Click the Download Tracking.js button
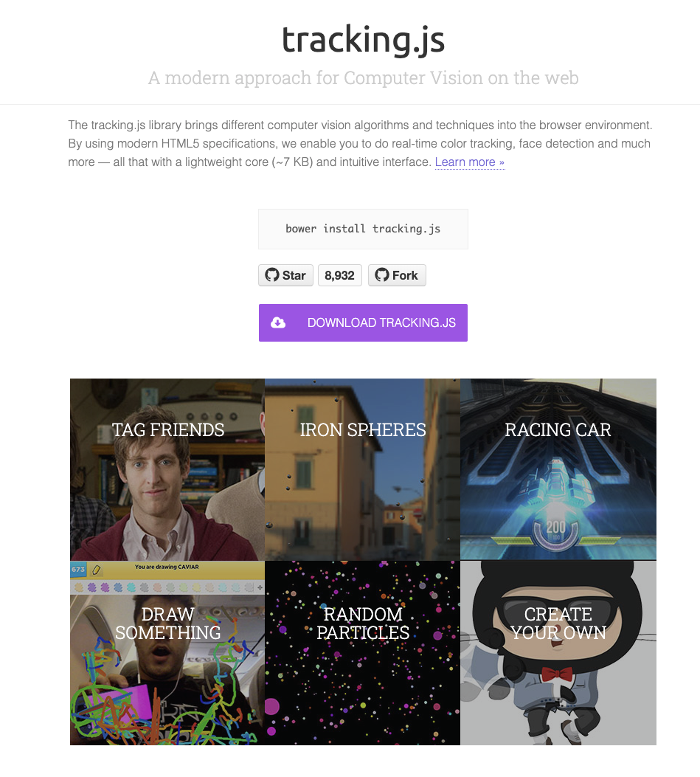 pos(363,322)
